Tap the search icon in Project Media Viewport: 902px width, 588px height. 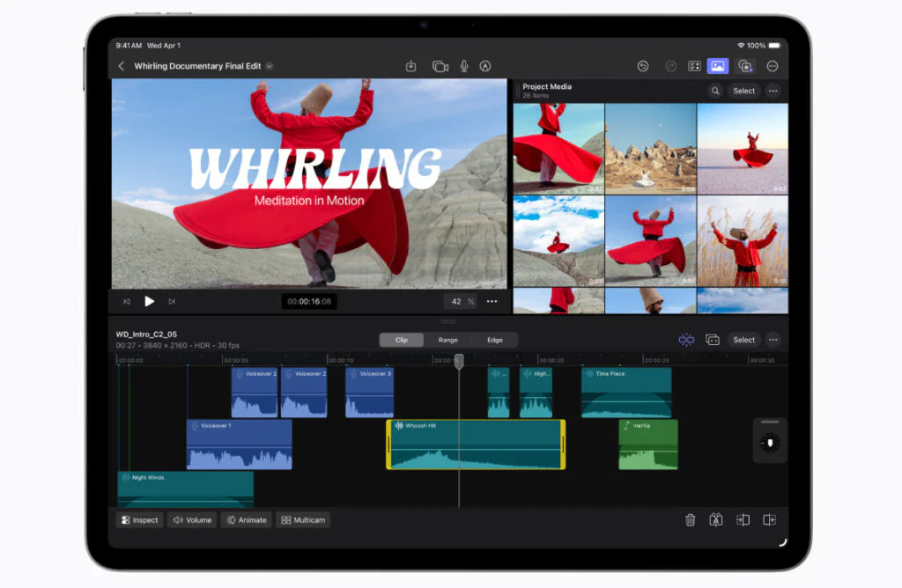[715, 91]
